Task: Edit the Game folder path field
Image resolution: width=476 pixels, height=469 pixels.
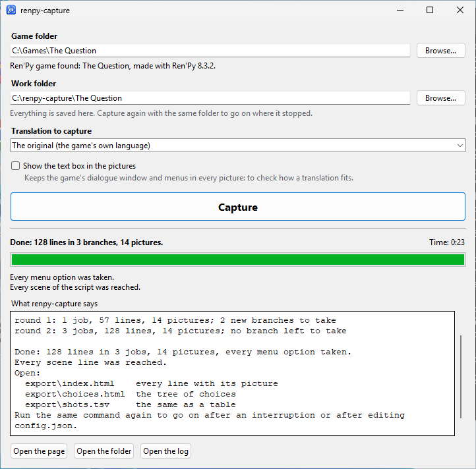Action: pyautogui.click(x=210, y=50)
